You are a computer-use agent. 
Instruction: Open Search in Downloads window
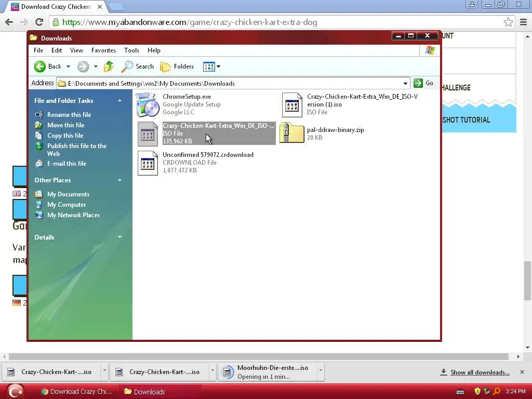pyautogui.click(x=137, y=66)
